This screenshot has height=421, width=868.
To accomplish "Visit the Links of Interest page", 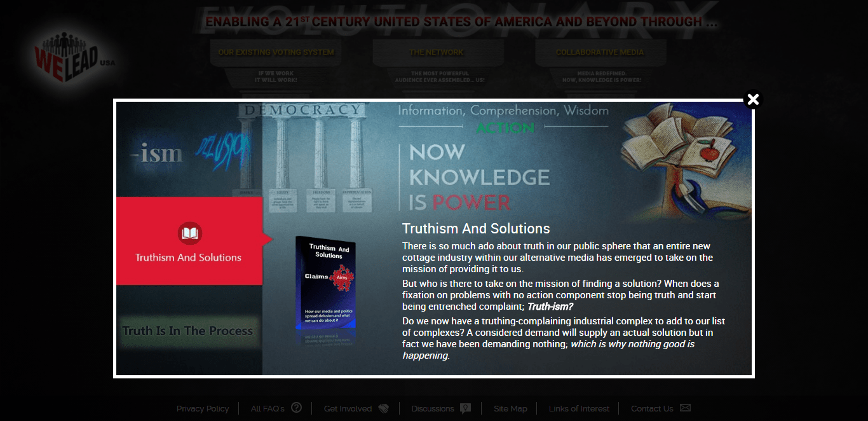I will 579,409.
